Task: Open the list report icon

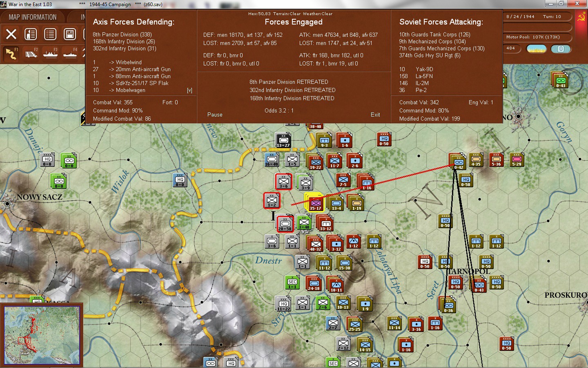Action: pos(50,34)
